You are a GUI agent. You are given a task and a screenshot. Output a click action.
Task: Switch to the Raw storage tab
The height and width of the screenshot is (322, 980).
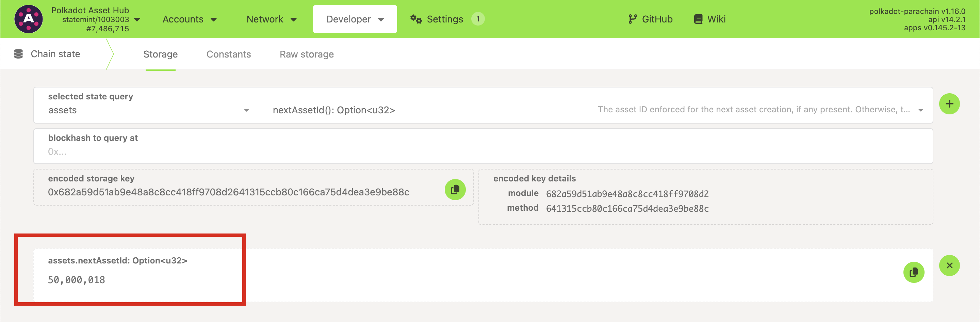coord(306,54)
